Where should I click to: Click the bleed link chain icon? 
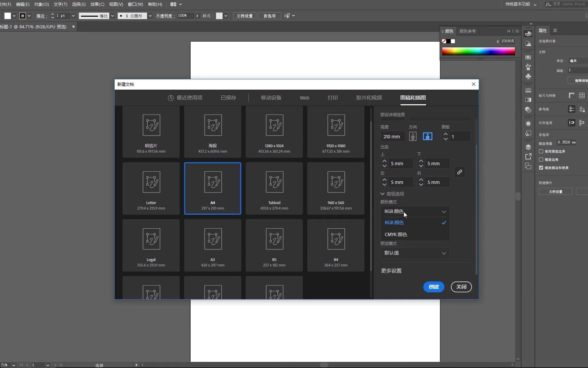click(459, 172)
